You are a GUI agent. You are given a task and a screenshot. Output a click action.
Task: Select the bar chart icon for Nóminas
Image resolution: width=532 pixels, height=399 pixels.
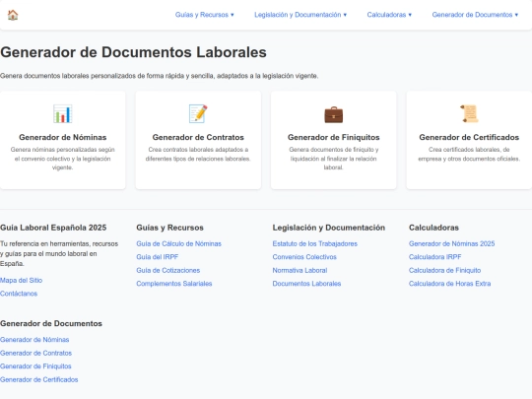(x=63, y=113)
